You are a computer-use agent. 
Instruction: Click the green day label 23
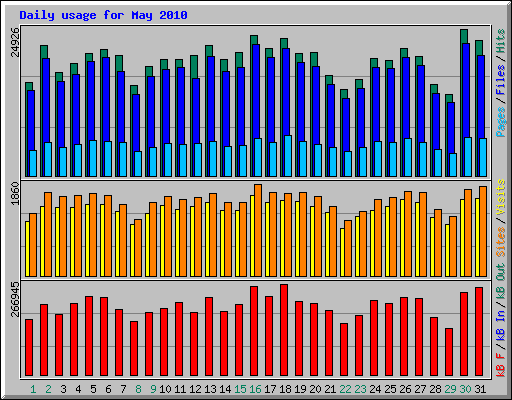(360, 389)
